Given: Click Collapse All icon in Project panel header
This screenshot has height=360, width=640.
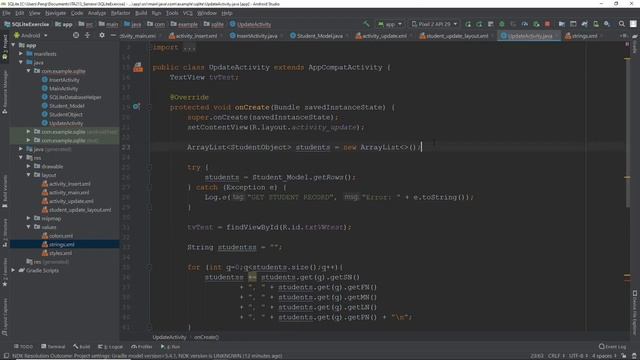Looking at the screenshot, I should click(x=87, y=36).
